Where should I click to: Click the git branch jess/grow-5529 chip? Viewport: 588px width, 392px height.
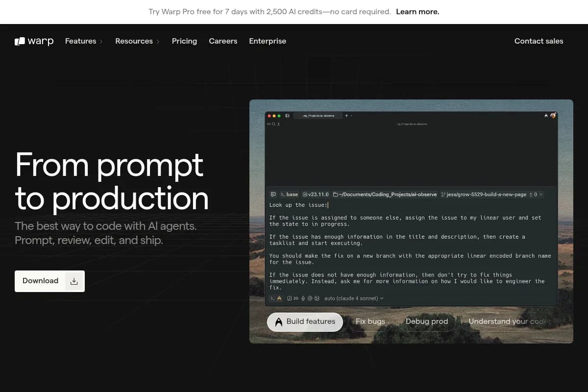tap(484, 195)
